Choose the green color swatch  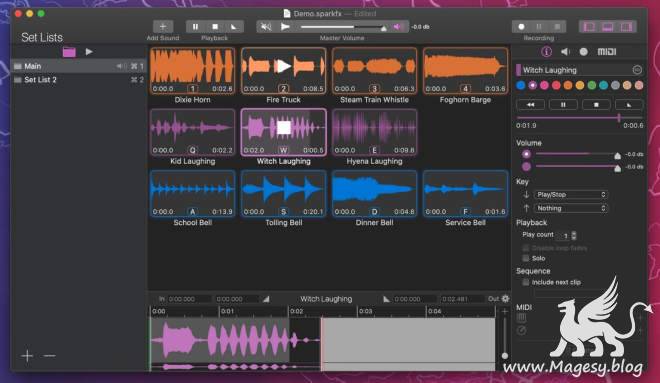tap(591, 85)
